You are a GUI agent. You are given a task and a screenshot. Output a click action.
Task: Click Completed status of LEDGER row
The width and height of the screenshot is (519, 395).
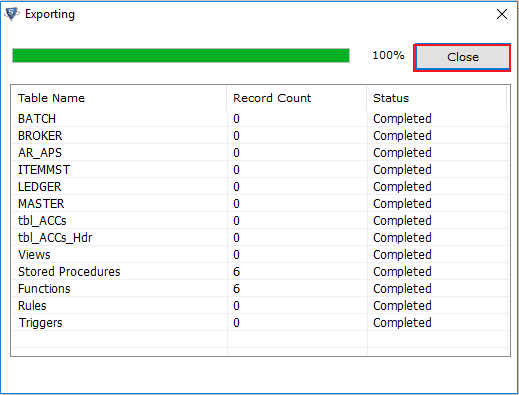[x=402, y=187]
